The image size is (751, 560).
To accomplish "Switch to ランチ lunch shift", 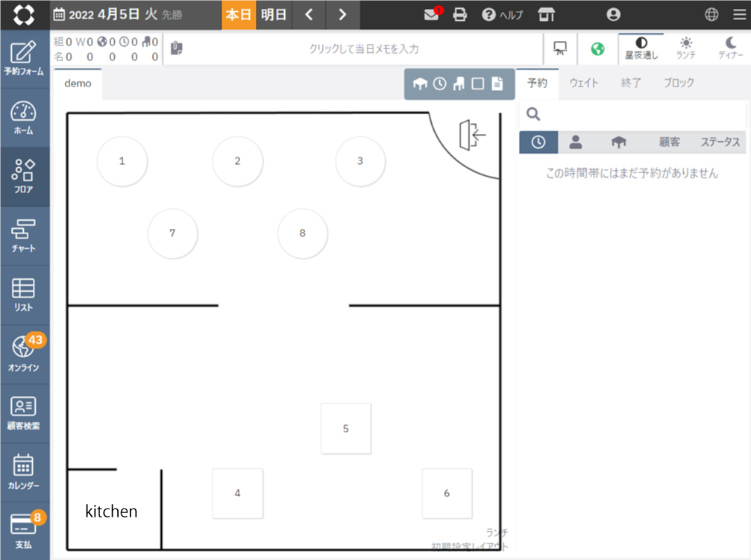I will (x=685, y=48).
